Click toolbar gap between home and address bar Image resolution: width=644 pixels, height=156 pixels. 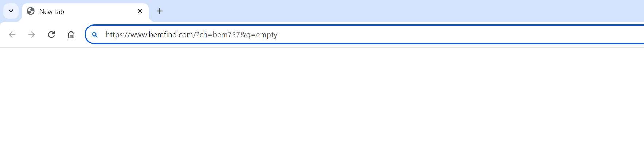(x=81, y=35)
